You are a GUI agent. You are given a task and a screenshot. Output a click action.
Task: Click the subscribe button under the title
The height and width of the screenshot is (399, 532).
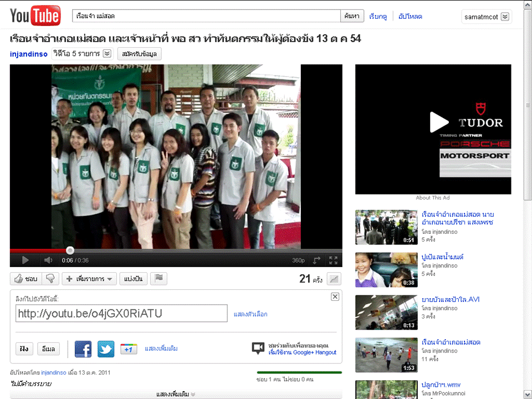coord(139,54)
